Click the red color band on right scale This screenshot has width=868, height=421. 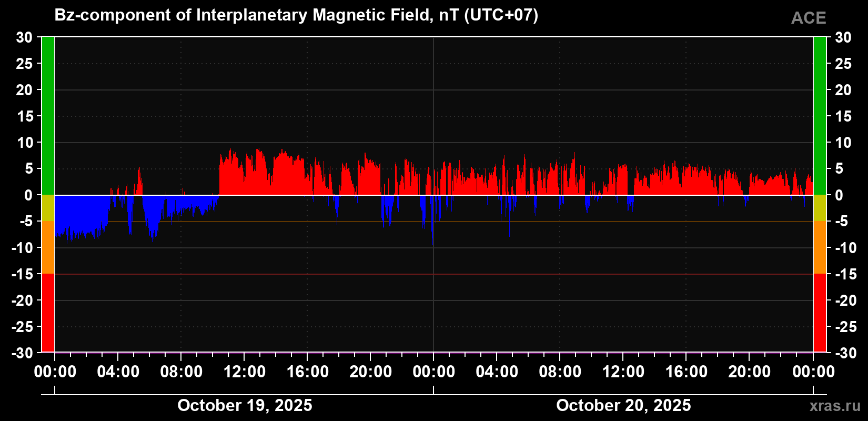point(820,313)
